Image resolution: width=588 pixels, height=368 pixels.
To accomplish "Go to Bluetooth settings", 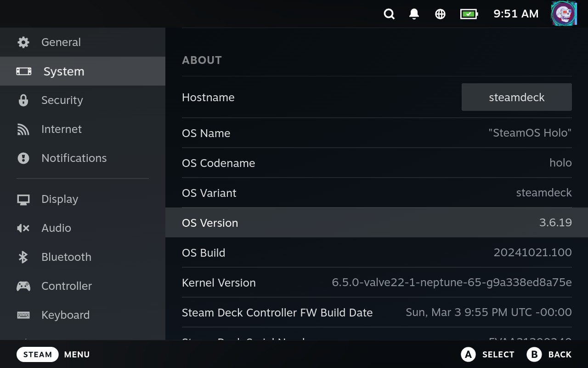I will click(x=83, y=257).
